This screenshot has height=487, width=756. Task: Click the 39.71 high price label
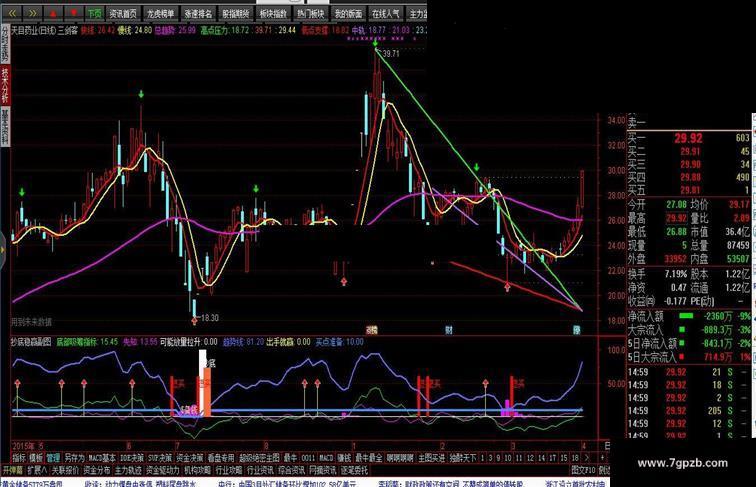(x=391, y=54)
